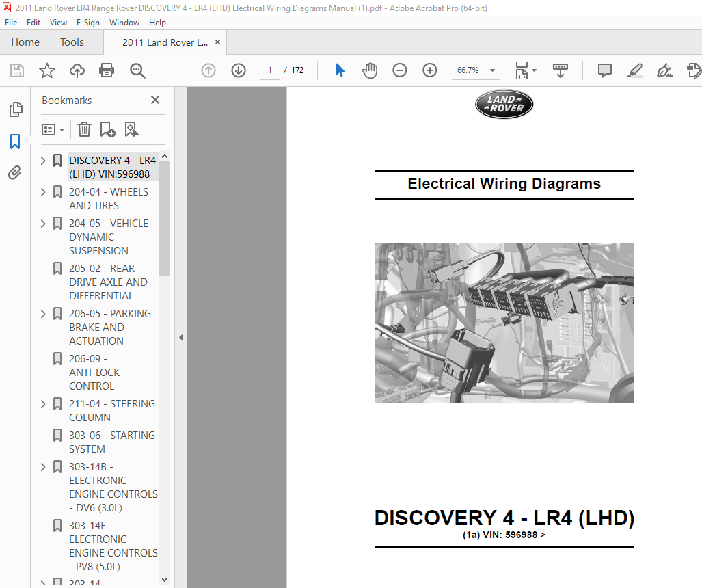Expand the 206-05 Parking Brake bookmark
Image resolution: width=702 pixels, height=588 pixels.
[43, 314]
